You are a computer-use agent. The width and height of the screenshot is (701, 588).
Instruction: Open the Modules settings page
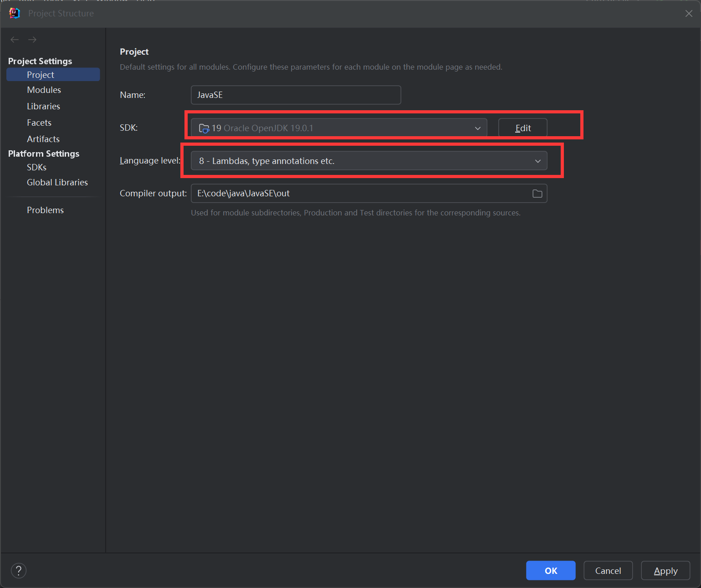[x=44, y=90]
